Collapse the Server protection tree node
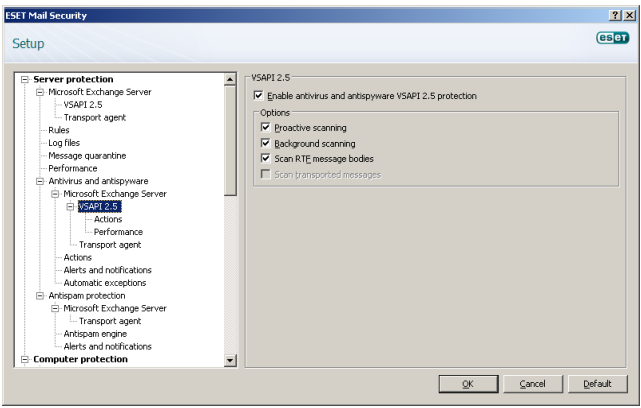The height and width of the screenshot is (408, 641). (x=25, y=79)
